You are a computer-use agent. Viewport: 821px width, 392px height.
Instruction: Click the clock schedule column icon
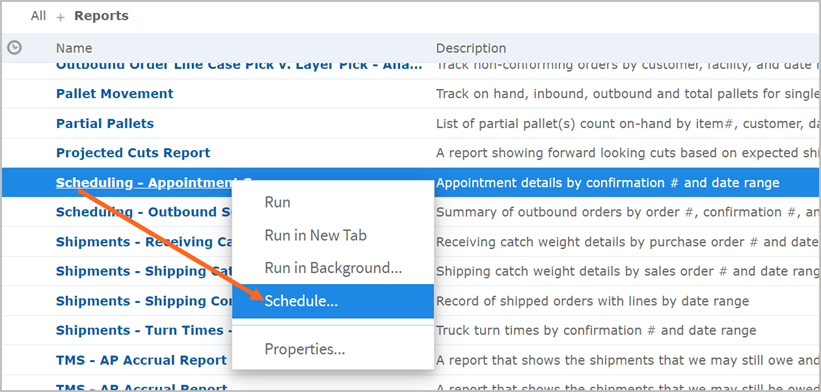tap(15, 48)
